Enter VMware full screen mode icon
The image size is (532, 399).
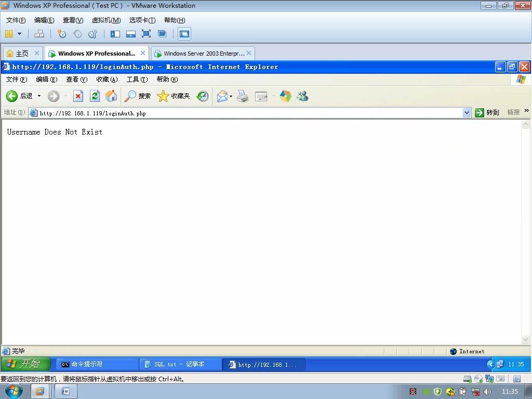[x=146, y=34]
